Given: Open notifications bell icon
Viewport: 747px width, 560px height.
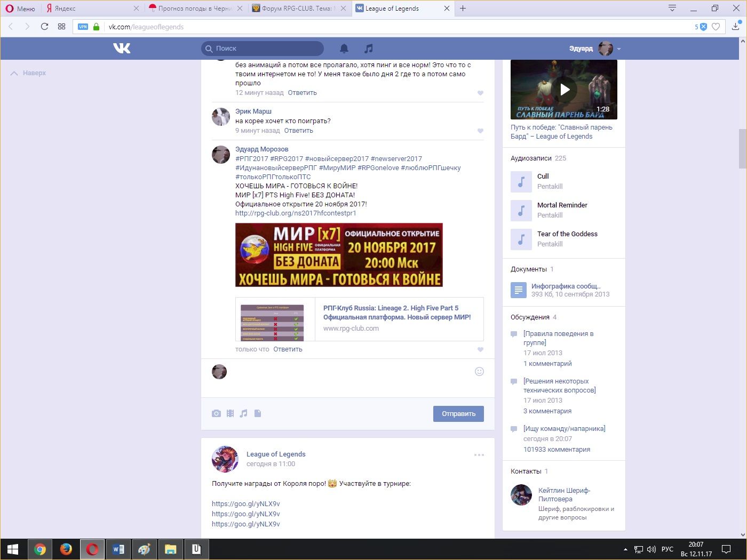Looking at the screenshot, I should tap(344, 49).
